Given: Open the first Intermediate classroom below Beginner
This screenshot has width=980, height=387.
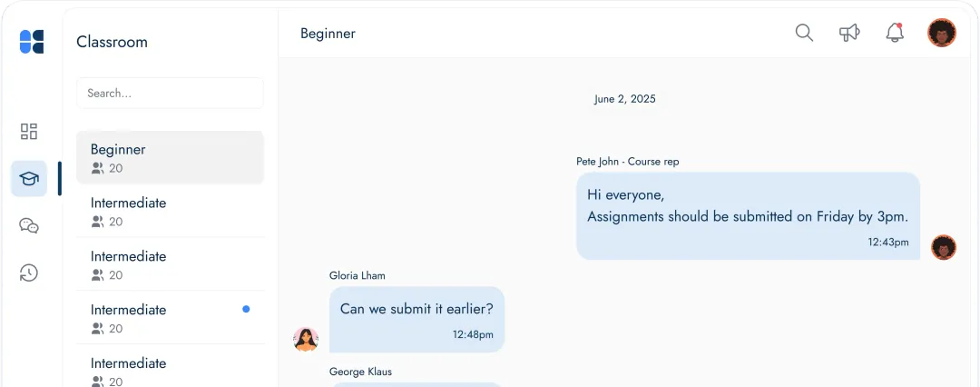Looking at the screenshot, I should (x=170, y=211).
